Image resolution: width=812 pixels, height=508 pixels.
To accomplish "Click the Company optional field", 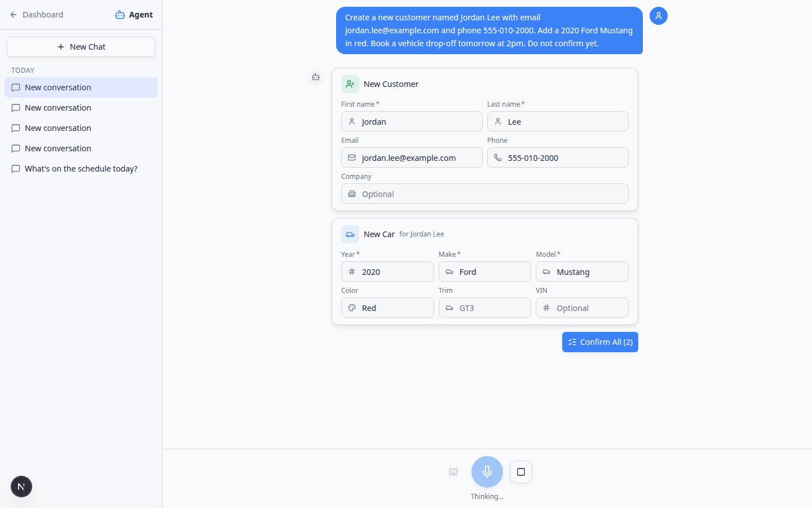I will 485,194.
